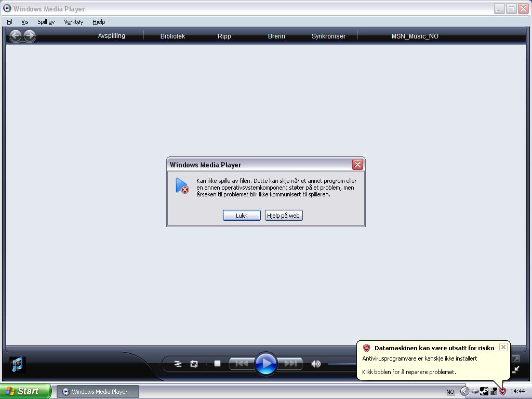The image size is (532, 399).
Task: Click the playback error icon in the dialog
Action: coord(182,185)
